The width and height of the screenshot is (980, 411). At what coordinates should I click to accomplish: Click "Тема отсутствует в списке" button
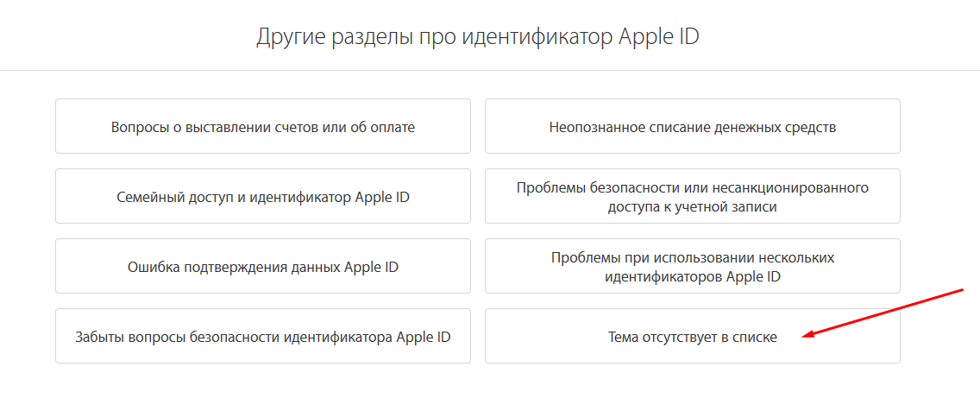click(x=693, y=336)
